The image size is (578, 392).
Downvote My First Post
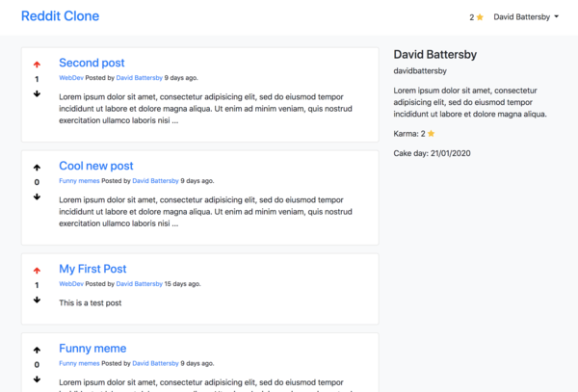pyautogui.click(x=37, y=300)
